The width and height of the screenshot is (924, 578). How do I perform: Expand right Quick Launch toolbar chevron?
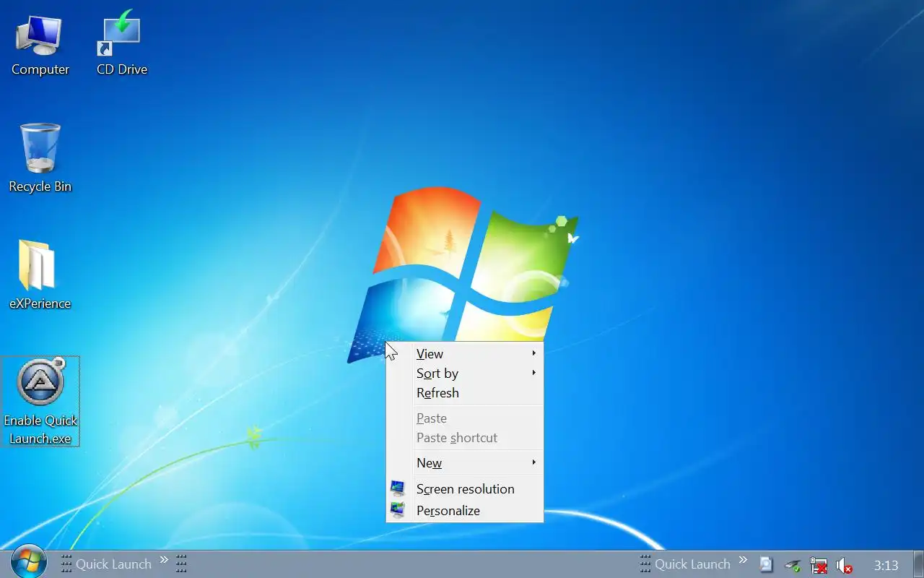(x=743, y=560)
